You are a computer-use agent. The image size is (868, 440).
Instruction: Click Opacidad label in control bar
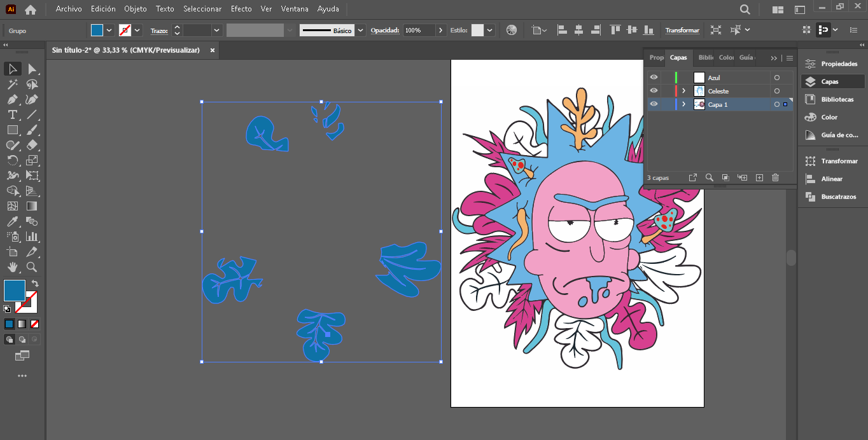385,30
